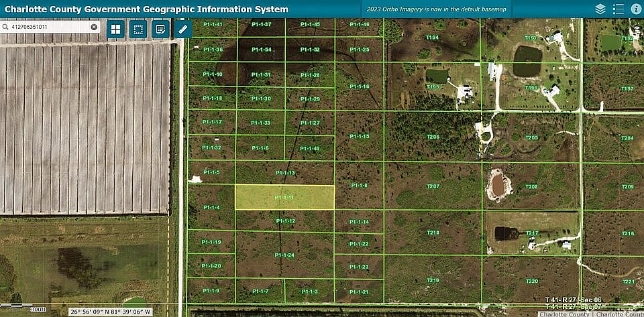Activate the dashed rectangle select tool
The height and width of the screenshot is (317, 644).
(138, 29)
